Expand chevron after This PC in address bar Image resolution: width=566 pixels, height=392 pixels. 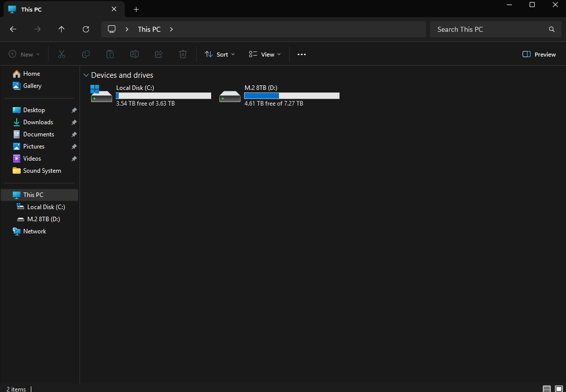pyautogui.click(x=171, y=29)
